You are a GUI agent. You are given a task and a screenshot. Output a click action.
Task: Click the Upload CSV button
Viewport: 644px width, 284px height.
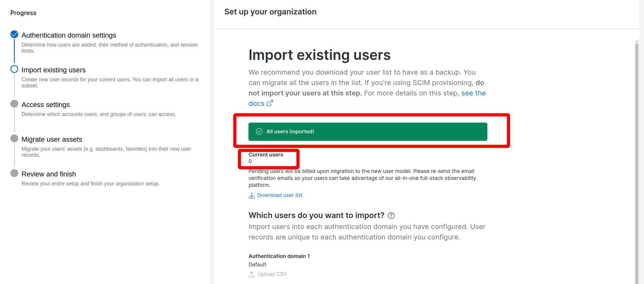pyautogui.click(x=272, y=274)
